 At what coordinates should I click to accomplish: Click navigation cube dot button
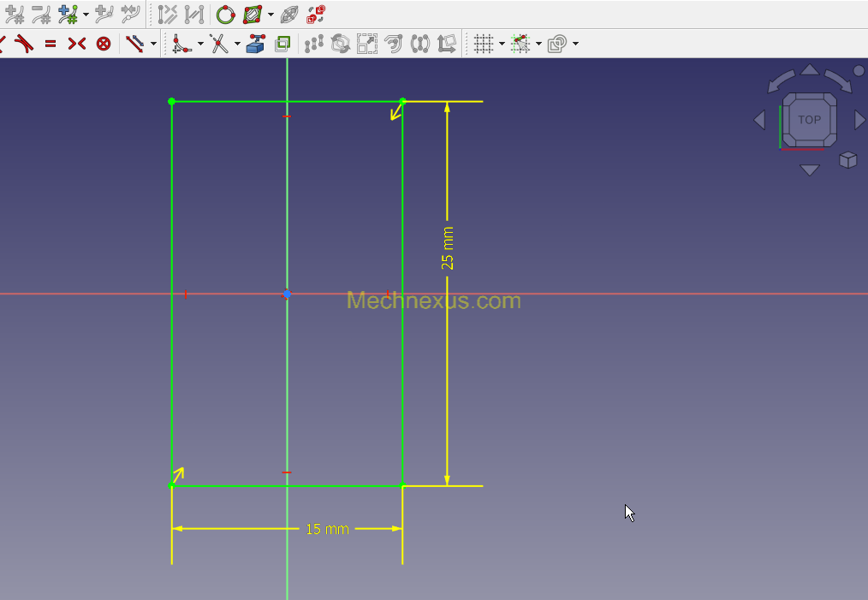click(859, 71)
